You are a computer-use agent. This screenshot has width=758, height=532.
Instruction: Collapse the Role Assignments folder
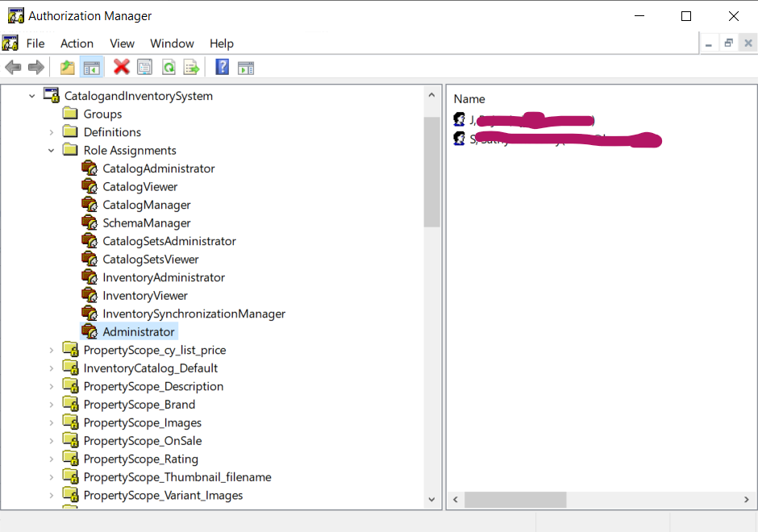coord(52,150)
